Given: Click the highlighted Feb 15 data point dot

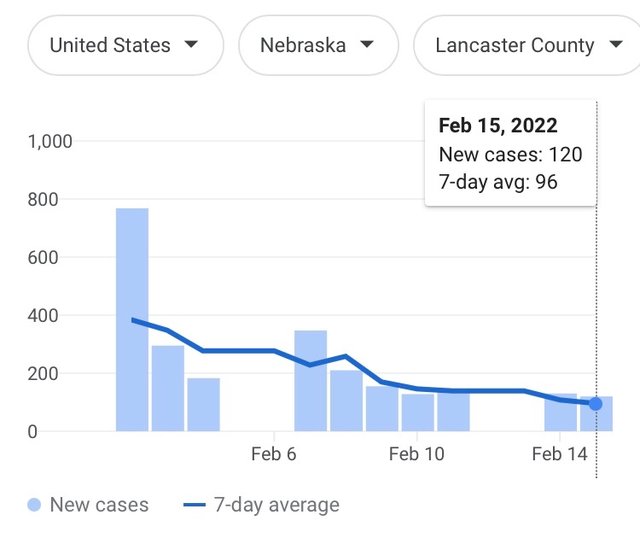Looking at the screenshot, I should click(596, 404).
